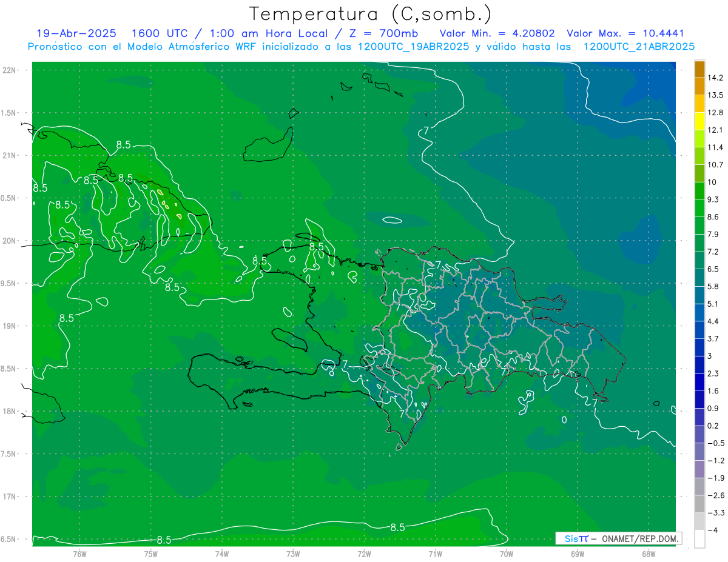Viewport: 728px width, 562px height.
Task: Click legend value "-1.9"
Action: coord(716,478)
